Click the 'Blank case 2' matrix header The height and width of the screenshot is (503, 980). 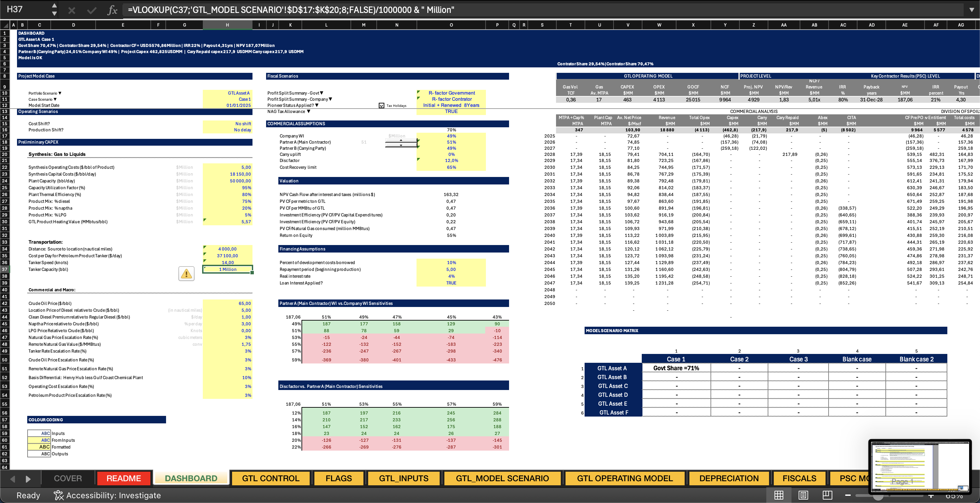[x=916, y=359]
